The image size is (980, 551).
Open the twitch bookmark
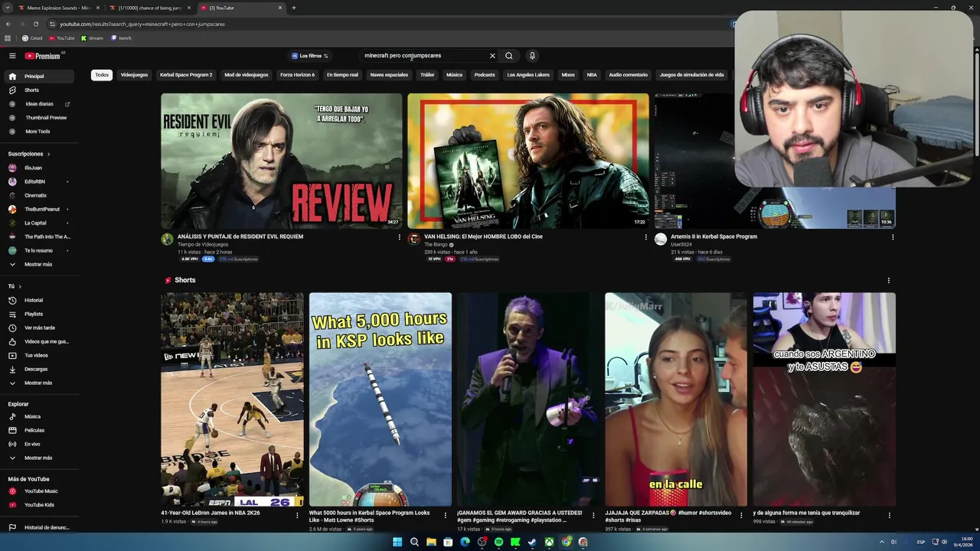pos(122,38)
